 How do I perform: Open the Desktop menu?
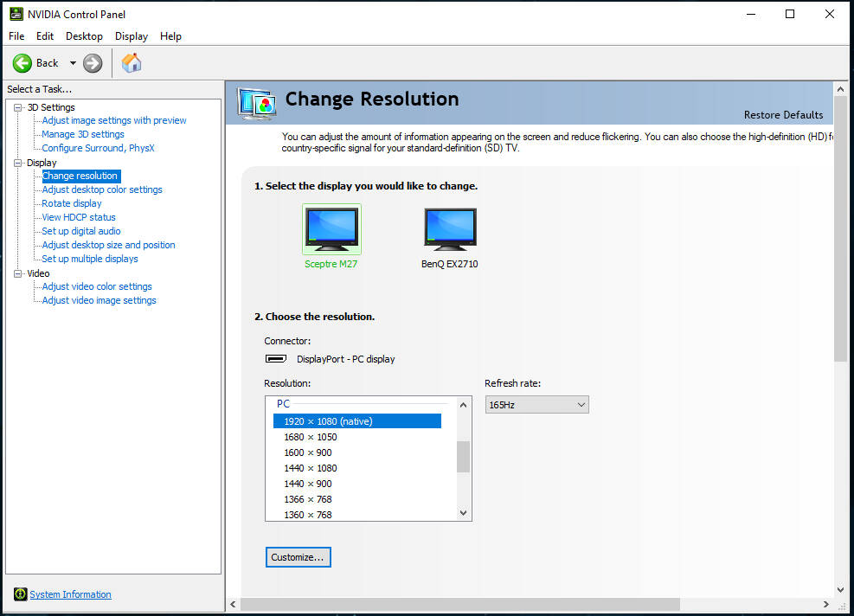click(x=84, y=36)
